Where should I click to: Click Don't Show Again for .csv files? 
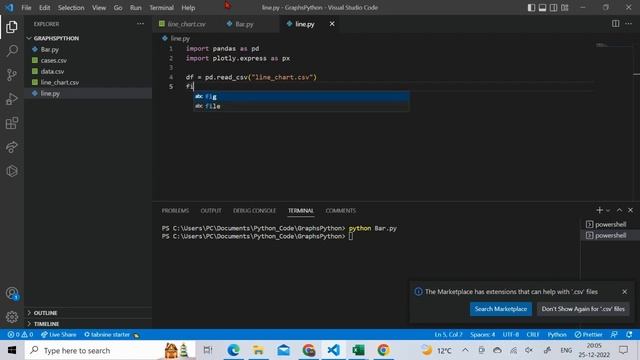(583, 309)
